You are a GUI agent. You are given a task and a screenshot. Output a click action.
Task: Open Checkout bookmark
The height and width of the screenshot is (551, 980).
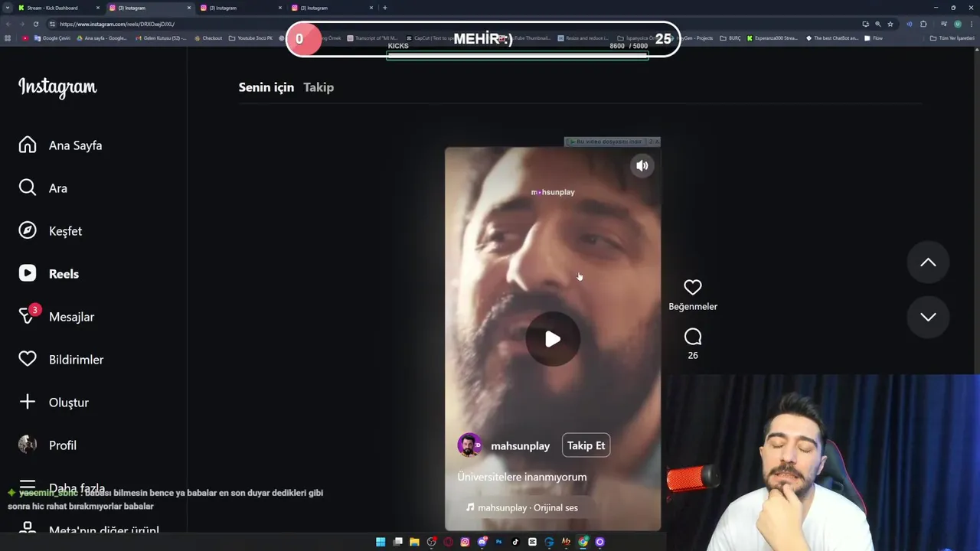coord(207,37)
